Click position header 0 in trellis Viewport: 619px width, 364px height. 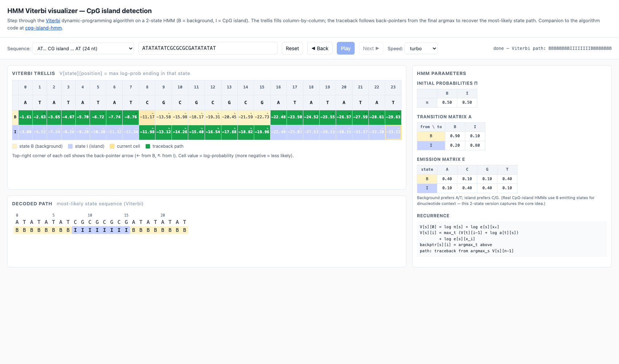pos(25,87)
